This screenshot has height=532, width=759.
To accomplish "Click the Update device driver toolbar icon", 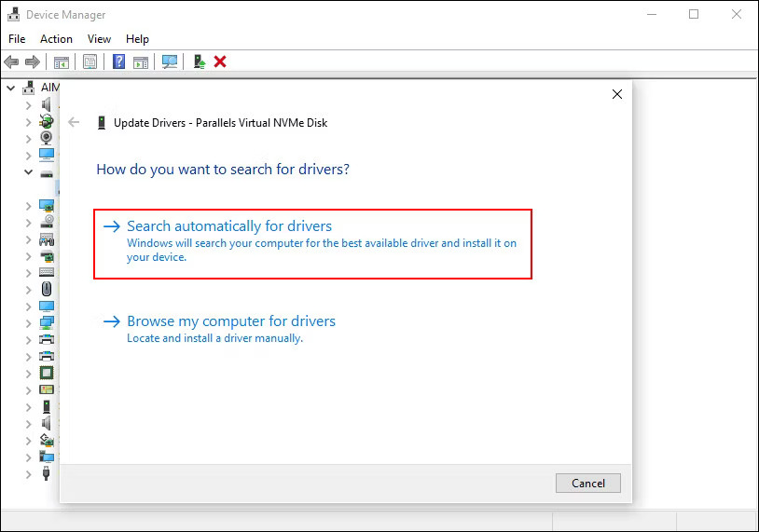I will coord(199,61).
